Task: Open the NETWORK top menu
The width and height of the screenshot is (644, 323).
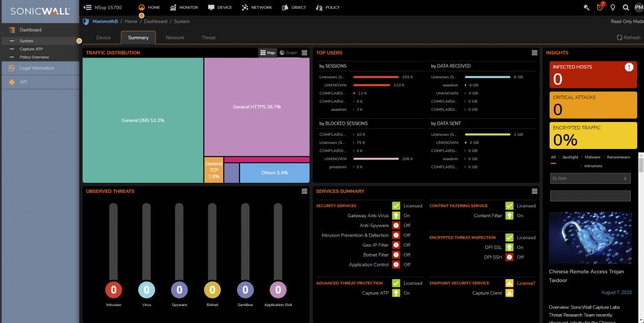Action: point(257,8)
